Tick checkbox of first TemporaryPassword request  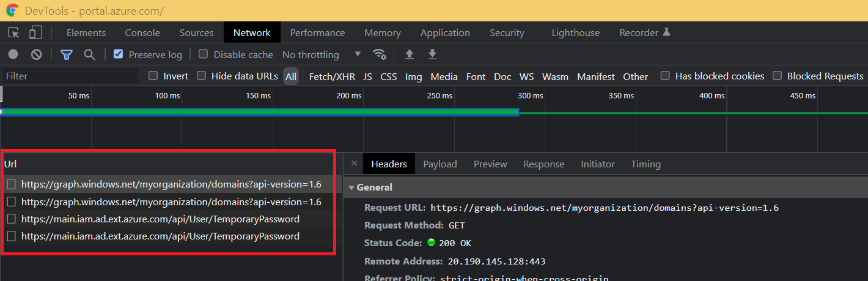pyautogui.click(x=11, y=219)
